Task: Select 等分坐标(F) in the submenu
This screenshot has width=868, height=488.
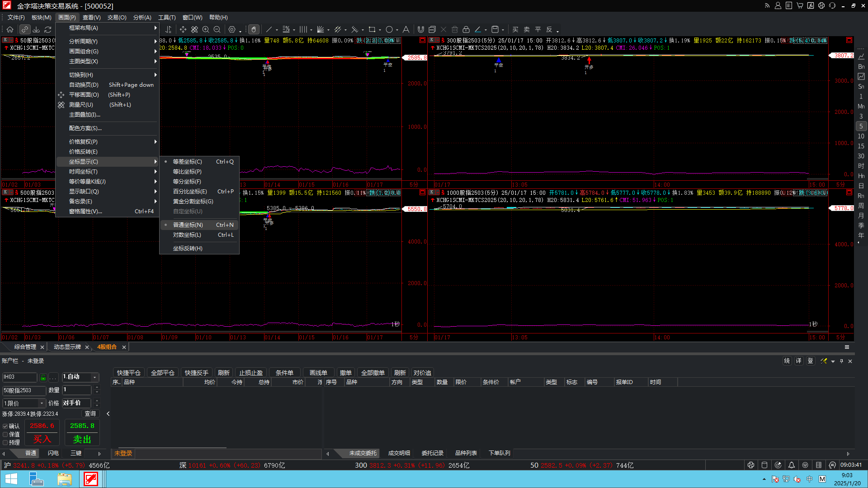Action: 199,182
